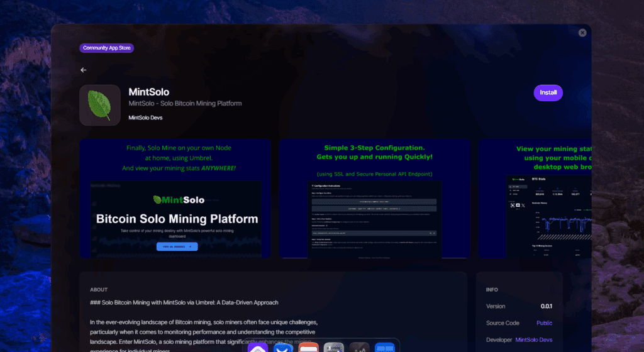Viewport: 644px width, 352px height.
Task: Click the MintSolo app title
Action: point(148,92)
